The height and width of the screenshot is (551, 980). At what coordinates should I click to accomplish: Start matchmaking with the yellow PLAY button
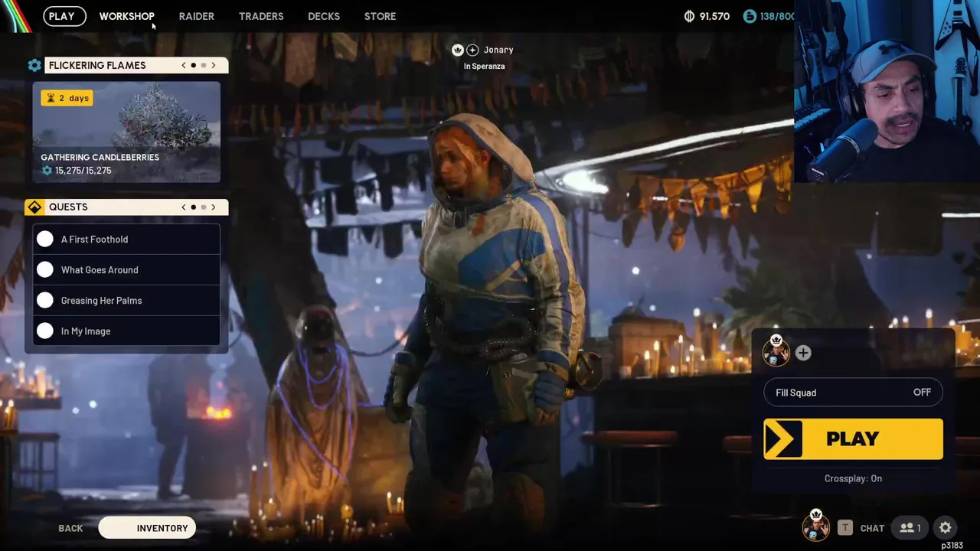click(853, 439)
